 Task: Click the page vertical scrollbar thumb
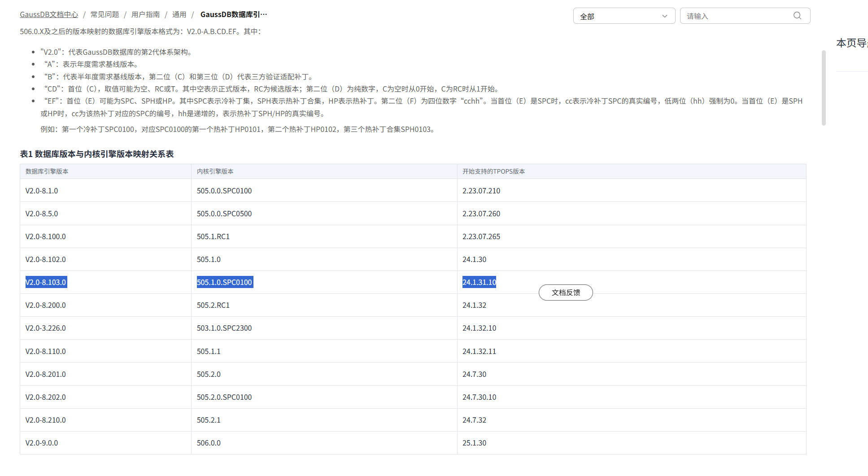tap(824, 88)
